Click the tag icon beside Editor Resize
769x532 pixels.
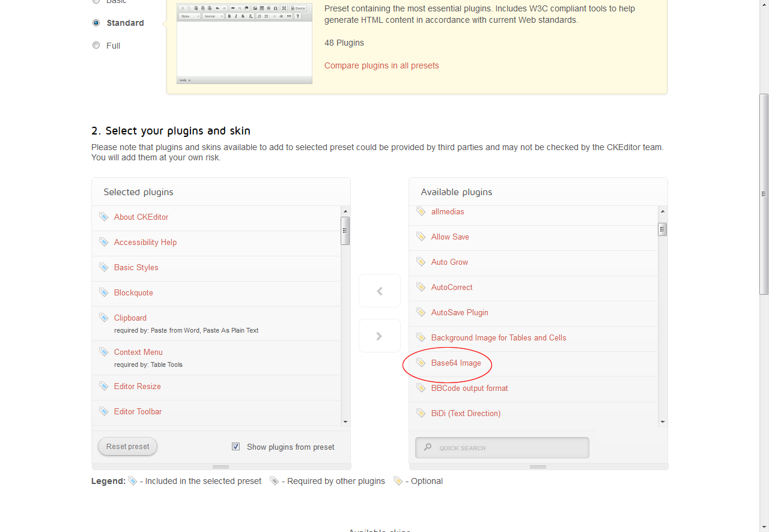point(103,386)
